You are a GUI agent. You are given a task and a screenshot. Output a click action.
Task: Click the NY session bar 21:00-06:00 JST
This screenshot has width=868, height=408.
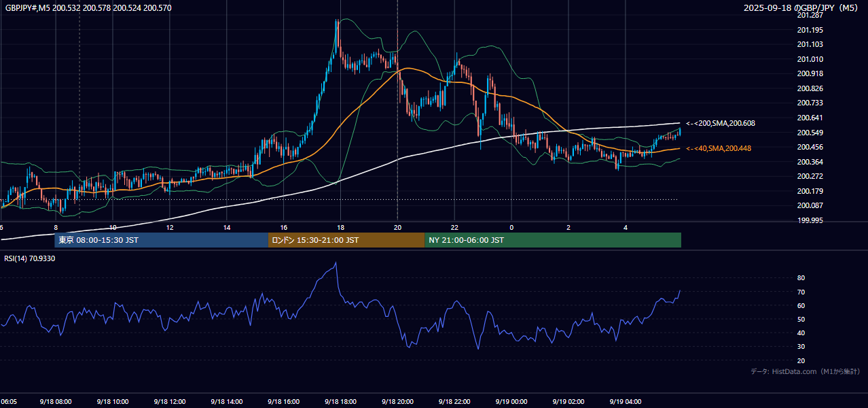553,240
